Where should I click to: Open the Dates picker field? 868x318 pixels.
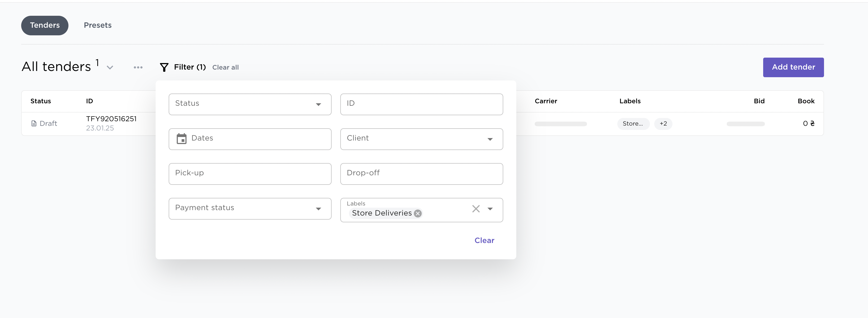click(x=250, y=139)
